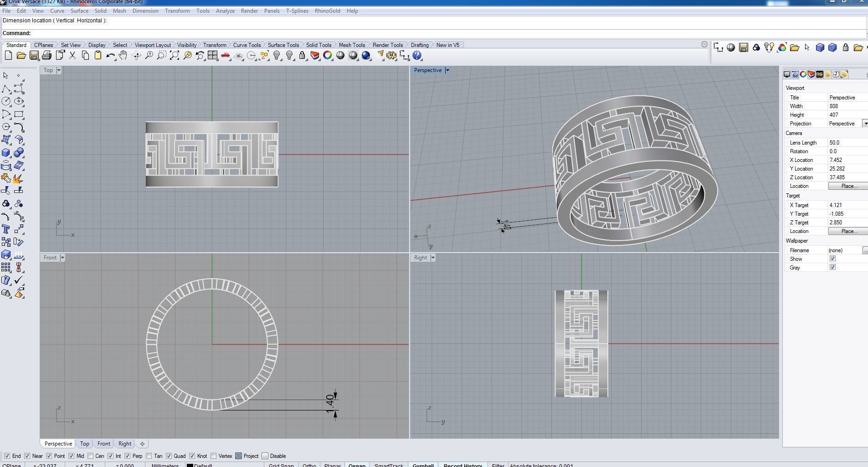Toggle the End osnap checkbox
Image resolution: width=868 pixels, height=467 pixels.
pos(7,456)
